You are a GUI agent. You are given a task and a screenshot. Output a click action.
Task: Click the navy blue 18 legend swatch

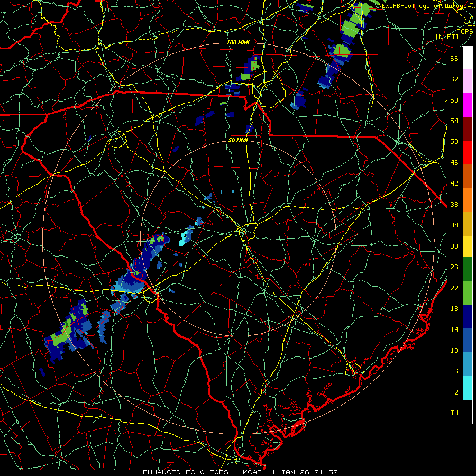467,317
